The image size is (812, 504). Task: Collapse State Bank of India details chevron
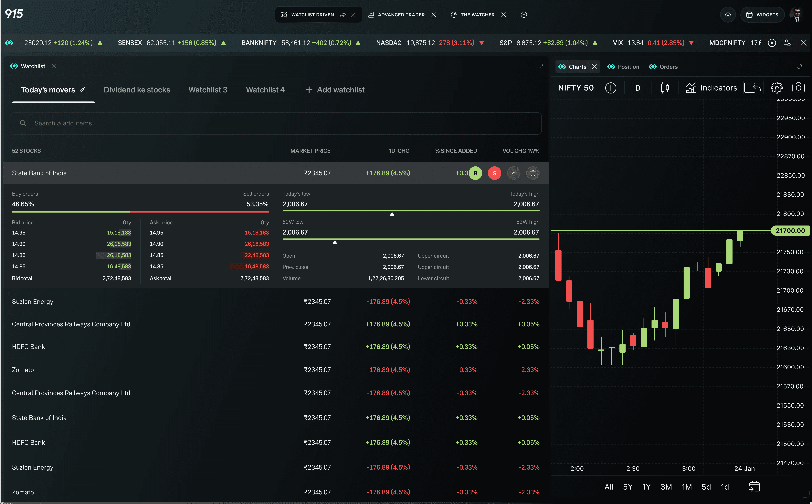(x=513, y=173)
